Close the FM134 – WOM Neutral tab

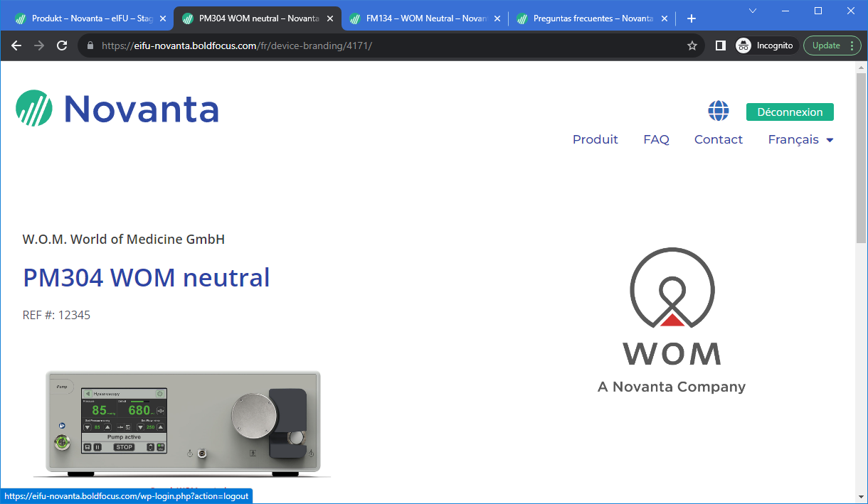pos(497,18)
